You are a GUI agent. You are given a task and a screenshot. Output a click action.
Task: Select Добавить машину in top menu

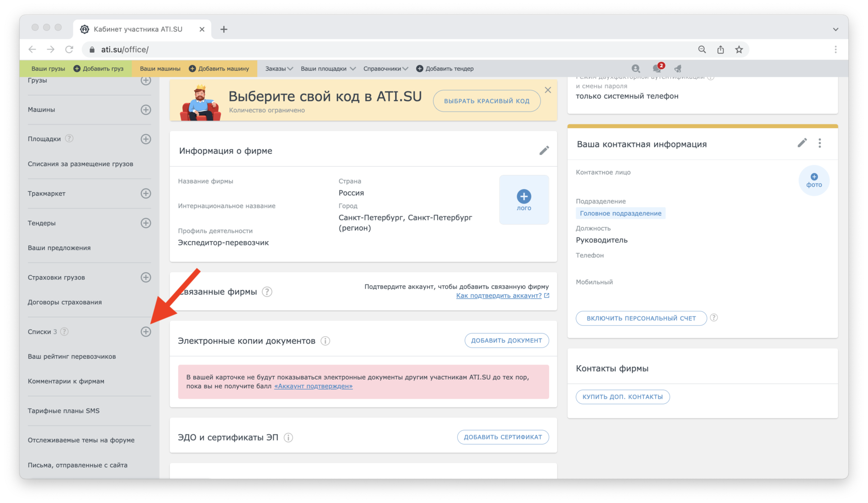[219, 69]
